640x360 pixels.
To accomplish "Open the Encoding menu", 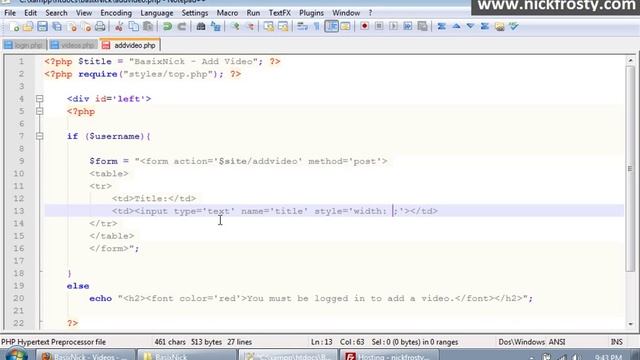I will point(116,13).
